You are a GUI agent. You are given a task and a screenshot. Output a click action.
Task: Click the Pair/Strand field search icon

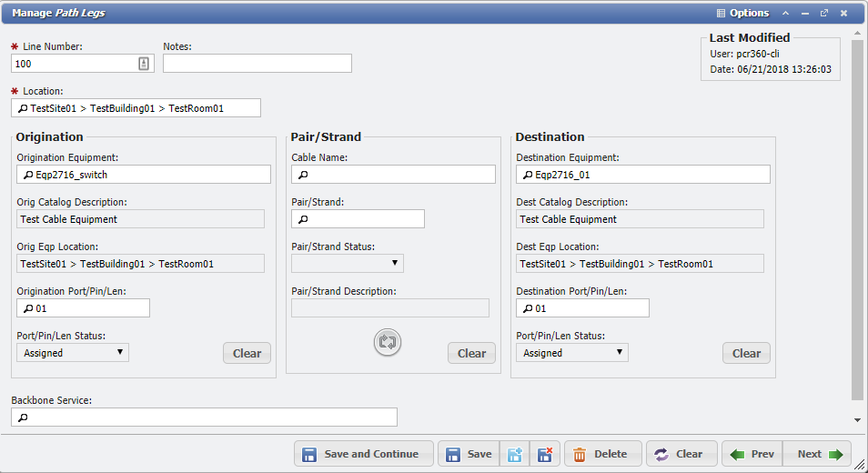[304, 219]
